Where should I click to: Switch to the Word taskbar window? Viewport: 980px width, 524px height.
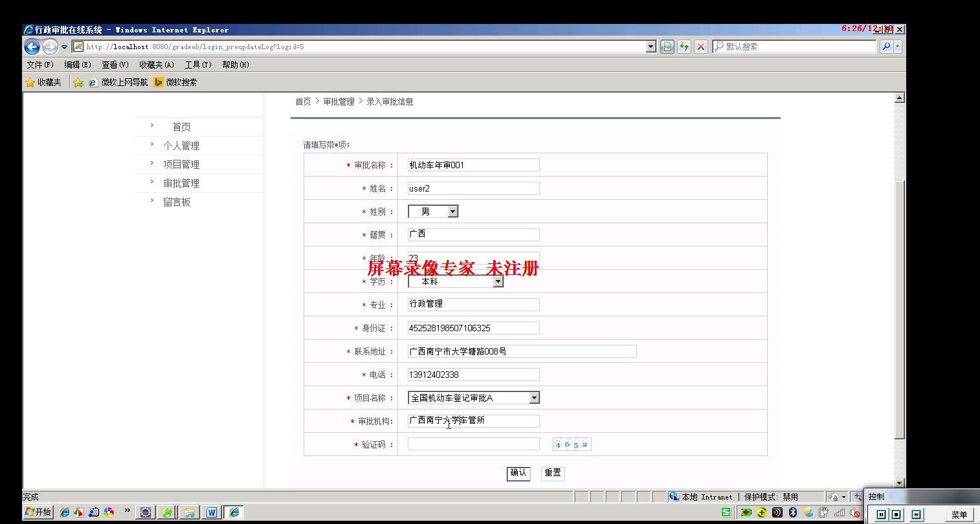click(x=211, y=512)
